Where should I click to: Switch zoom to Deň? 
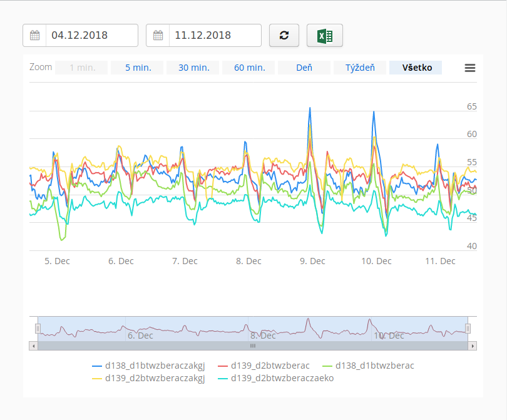304,68
